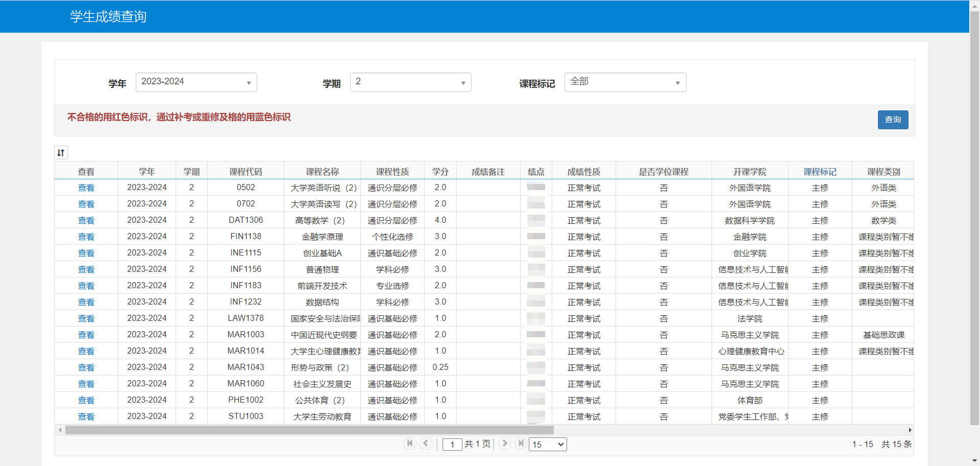Select cell 金融学原理 course name
Viewport: 980px width, 466px height.
322,237
